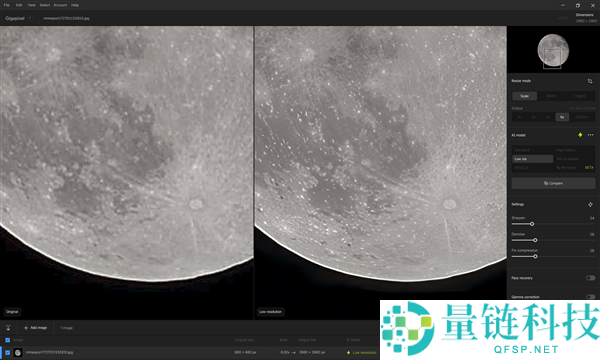The width and height of the screenshot is (600, 360).
Task: Select the Recovery BETA AI model
Action: [574, 168]
